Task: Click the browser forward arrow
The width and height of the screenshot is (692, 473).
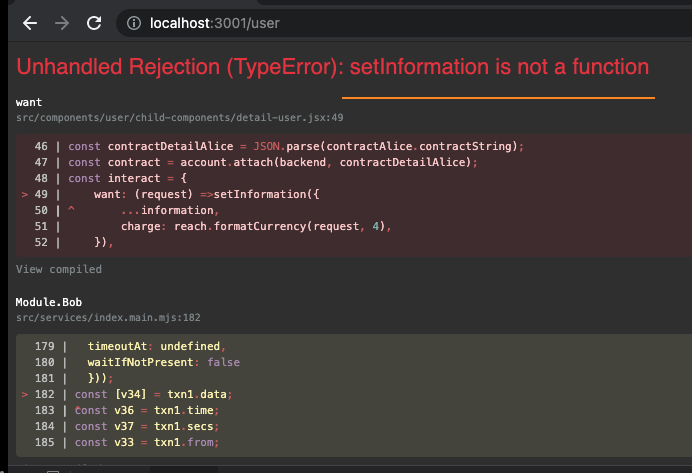Action: pyautogui.click(x=62, y=23)
